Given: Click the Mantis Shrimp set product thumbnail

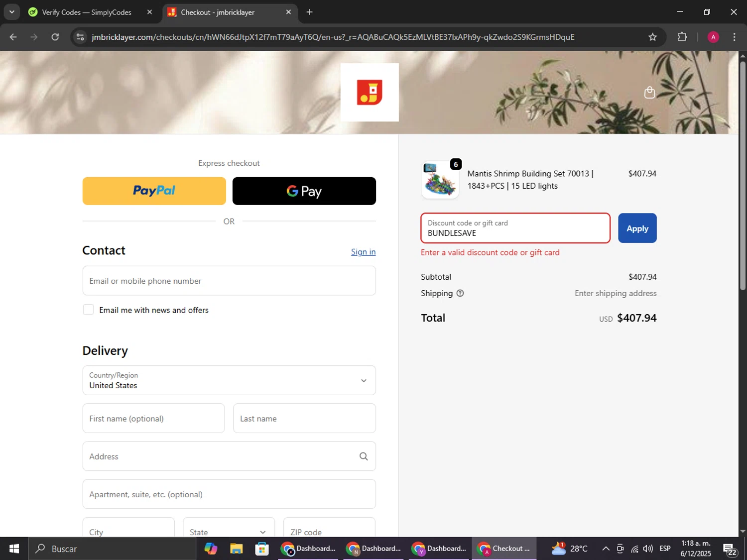Looking at the screenshot, I should pyautogui.click(x=440, y=180).
